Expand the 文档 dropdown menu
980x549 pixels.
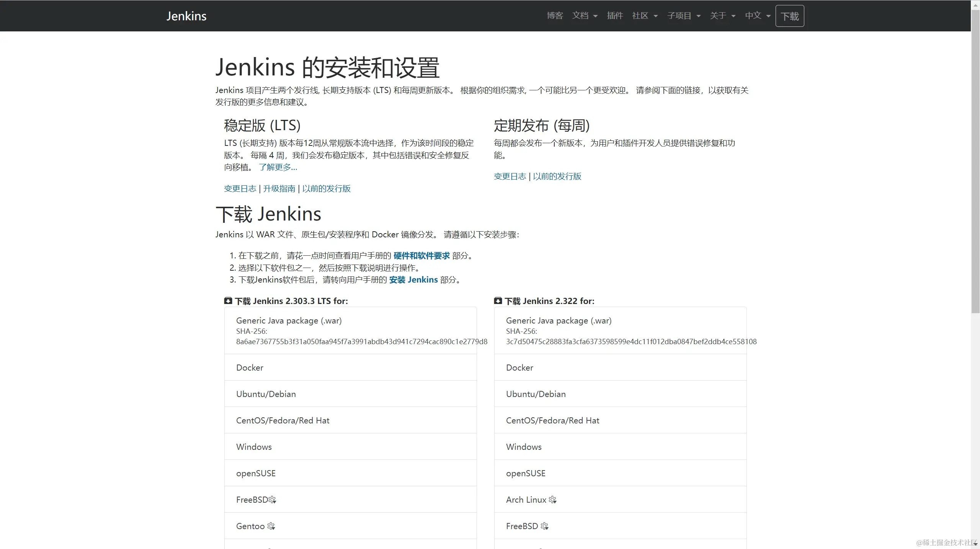coord(585,16)
